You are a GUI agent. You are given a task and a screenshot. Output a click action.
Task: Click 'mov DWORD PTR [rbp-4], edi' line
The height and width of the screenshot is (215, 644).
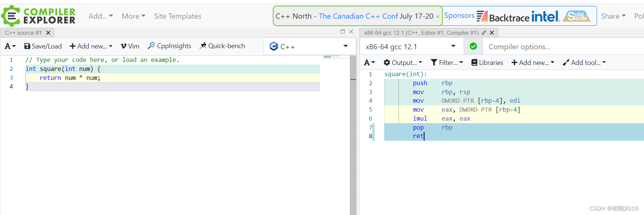[466, 100]
